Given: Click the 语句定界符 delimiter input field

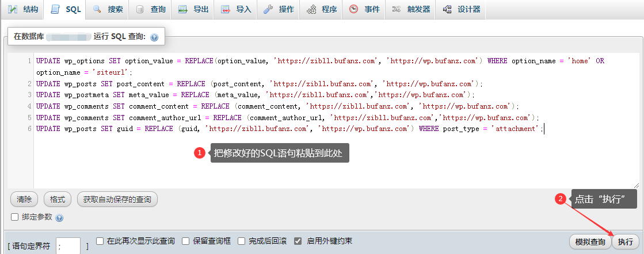Looking at the screenshot, I should 68,246.
